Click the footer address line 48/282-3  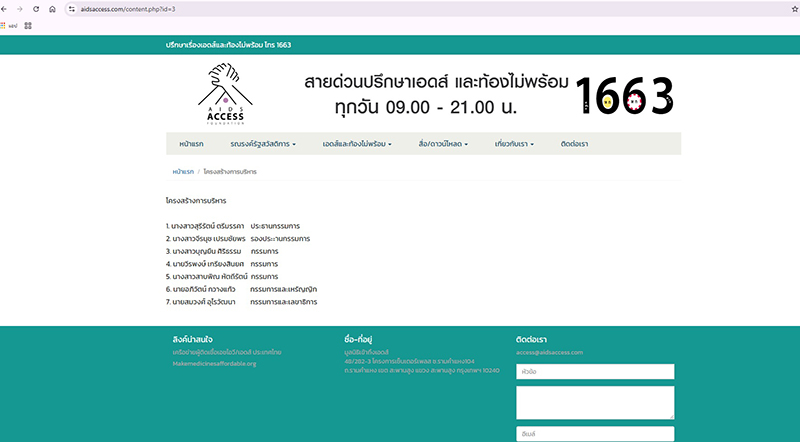[x=409, y=361]
